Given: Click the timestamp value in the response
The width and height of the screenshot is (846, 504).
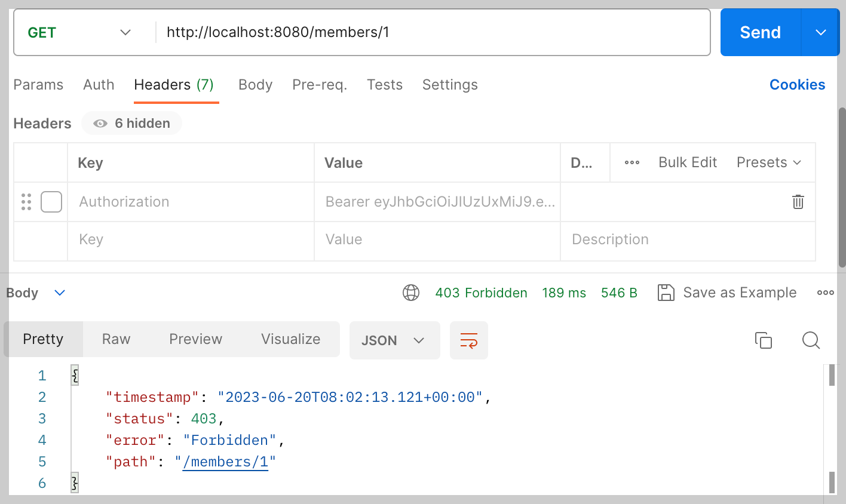Looking at the screenshot, I should tap(350, 397).
